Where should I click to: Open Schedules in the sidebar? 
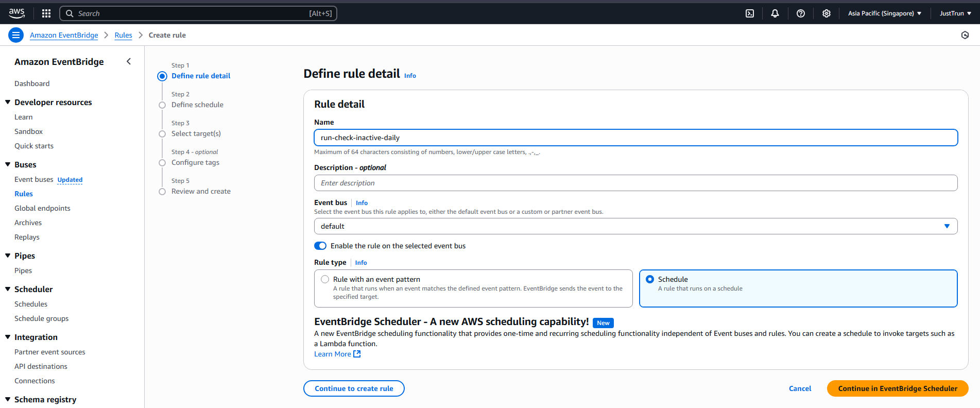click(x=31, y=304)
